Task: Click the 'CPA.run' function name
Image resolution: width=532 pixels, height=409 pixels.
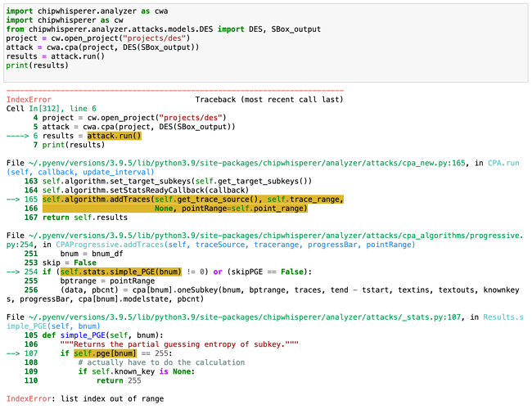Action: tap(503, 163)
